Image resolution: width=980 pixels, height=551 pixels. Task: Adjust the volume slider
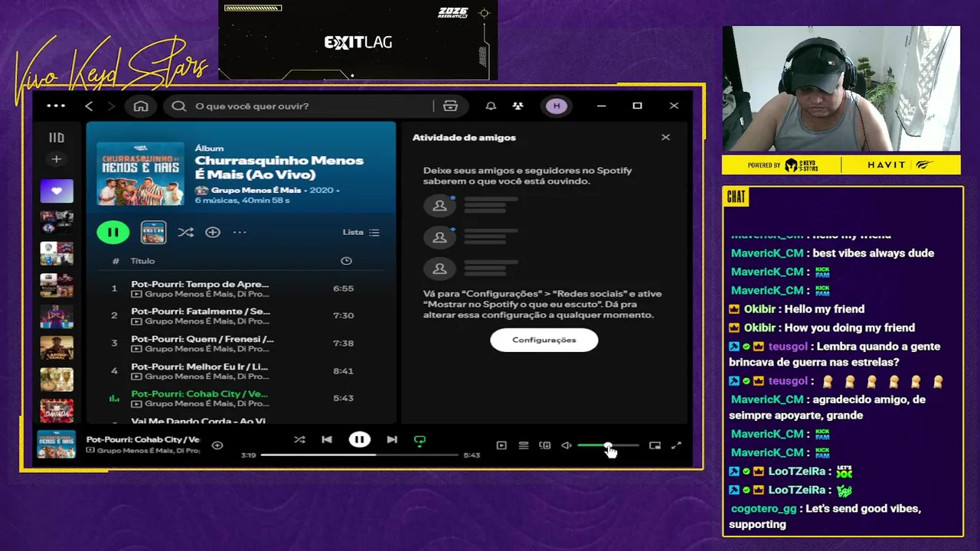click(608, 445)
